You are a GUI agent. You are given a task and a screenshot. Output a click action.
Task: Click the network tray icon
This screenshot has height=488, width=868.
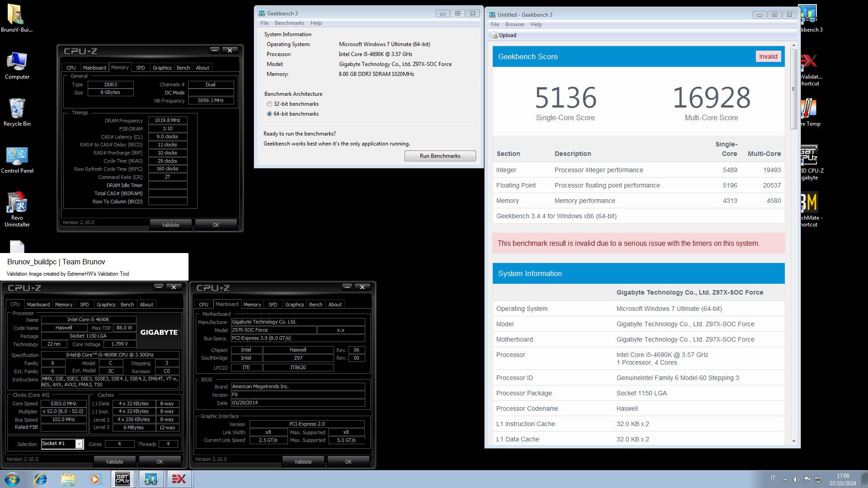point(818,479)
